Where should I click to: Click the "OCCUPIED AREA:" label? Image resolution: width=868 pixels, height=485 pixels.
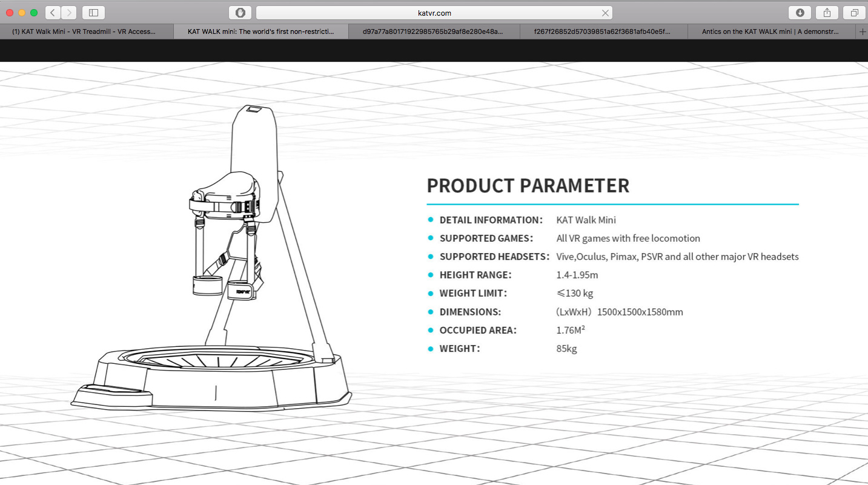coord(479,330)
